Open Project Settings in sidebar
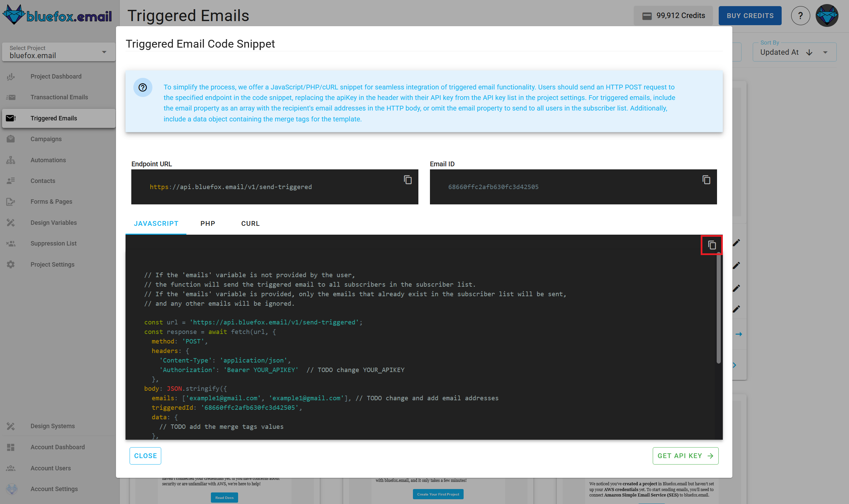 [x=59, y=264]
